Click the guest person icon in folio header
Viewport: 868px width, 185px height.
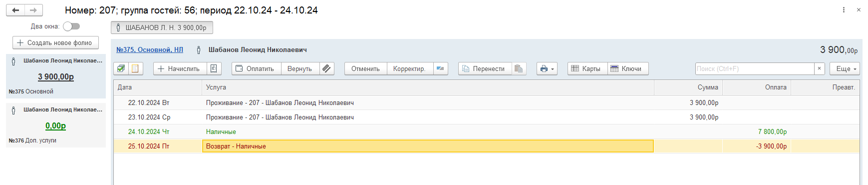pyautogui.click(x=199, y=49)
